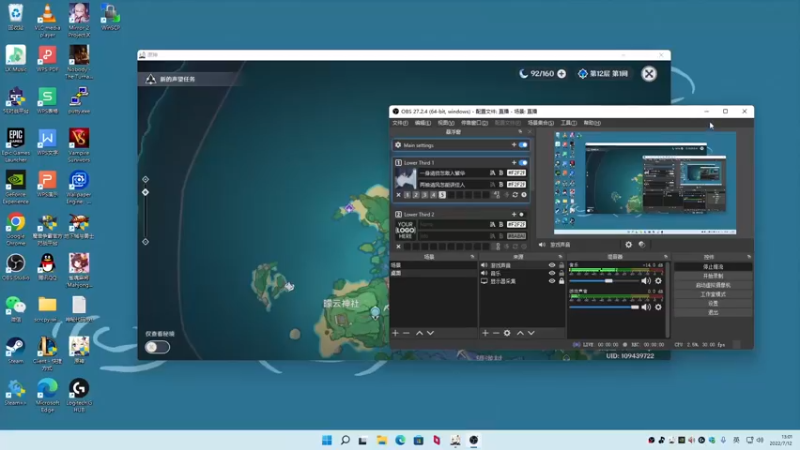Click bold B on first Lower Third 1 line
Viewport: 800px width, 450px height.
tap(501, 173)
